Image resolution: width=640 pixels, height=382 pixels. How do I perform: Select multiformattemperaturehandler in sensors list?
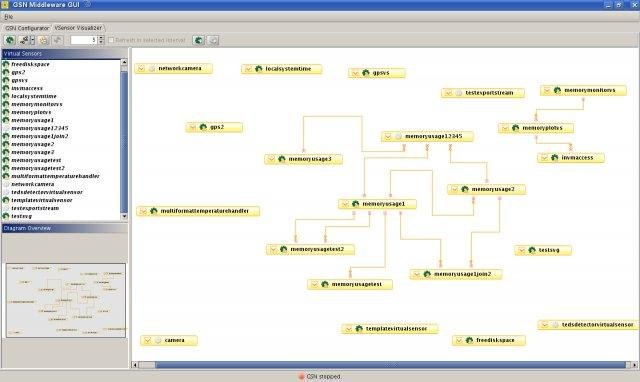[55, 176]
